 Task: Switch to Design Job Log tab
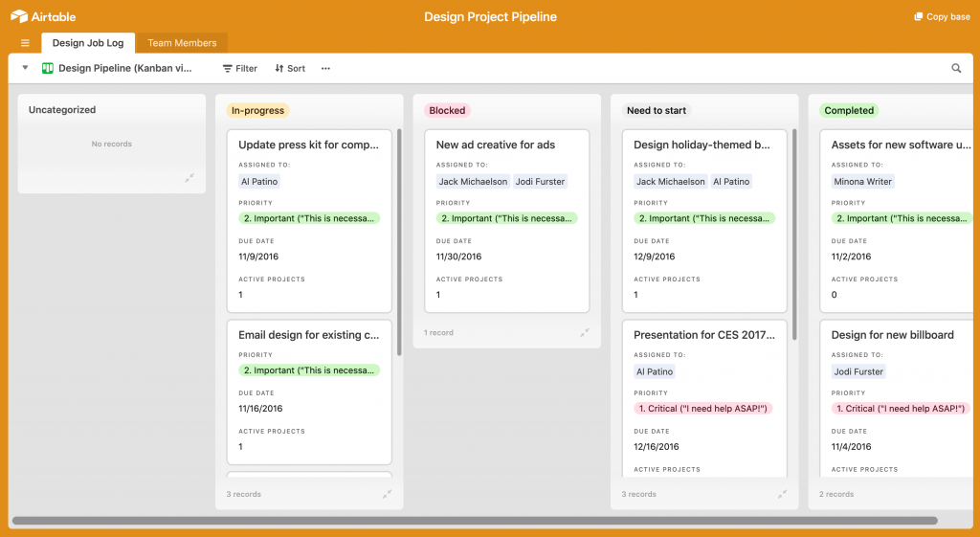[88, 43]
